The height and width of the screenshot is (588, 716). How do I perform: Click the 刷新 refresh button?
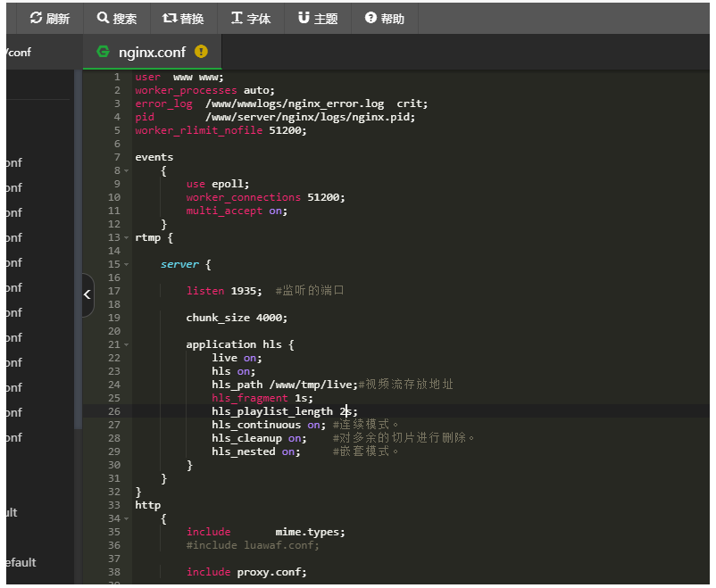(50, 18)
